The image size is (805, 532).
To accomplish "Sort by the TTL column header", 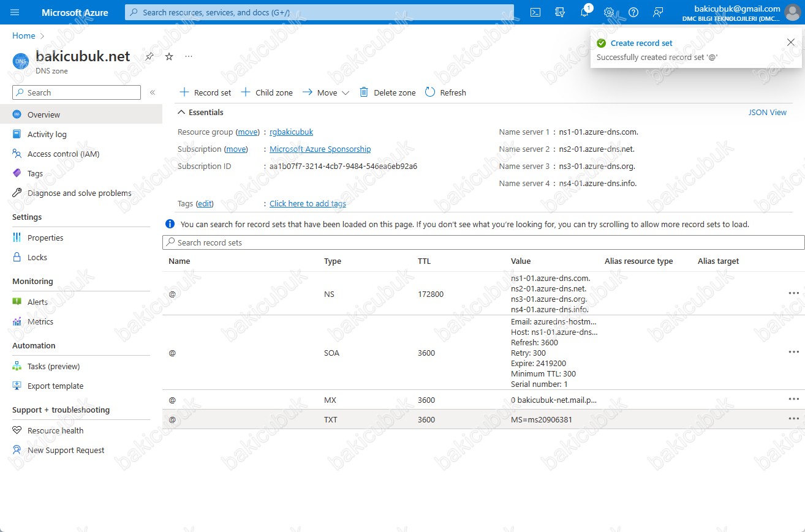I will [424, 261].
